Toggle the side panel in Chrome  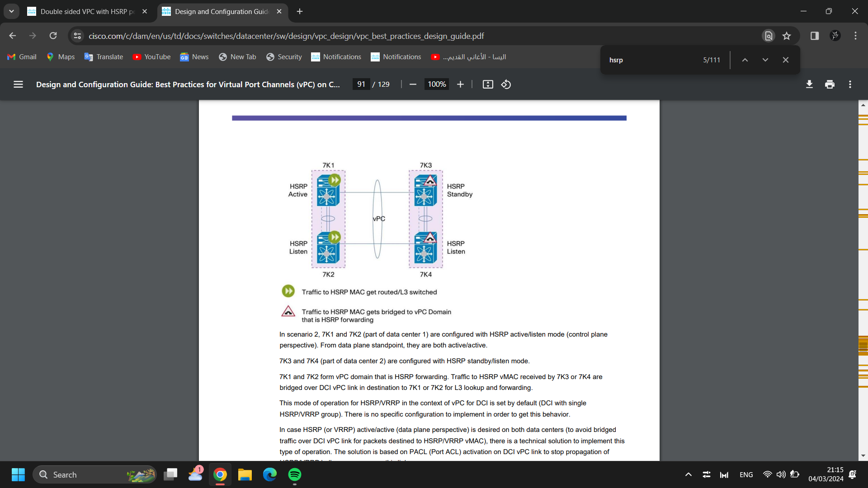[x=814, y=36]
